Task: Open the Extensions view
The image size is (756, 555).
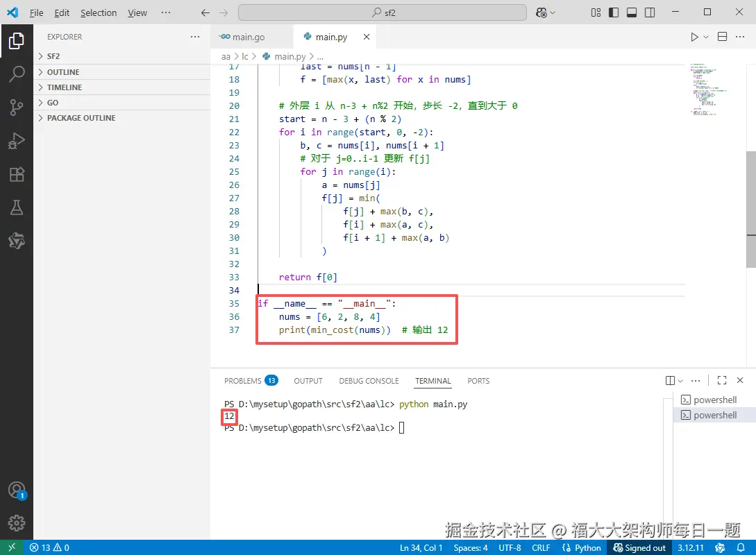Action: pyautogui.click(x=17, y=174)
